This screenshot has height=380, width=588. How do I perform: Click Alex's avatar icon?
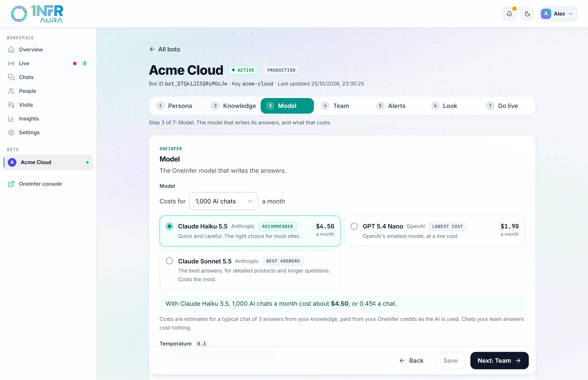coord(546,14)
